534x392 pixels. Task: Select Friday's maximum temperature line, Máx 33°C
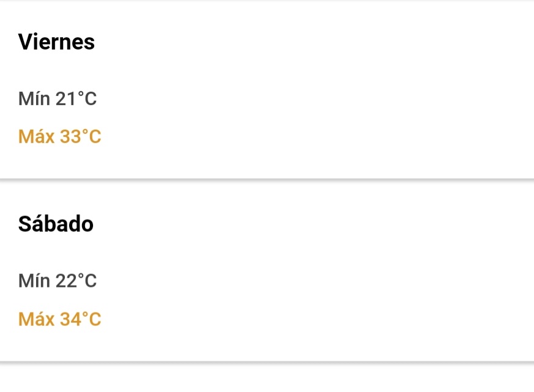59,137
